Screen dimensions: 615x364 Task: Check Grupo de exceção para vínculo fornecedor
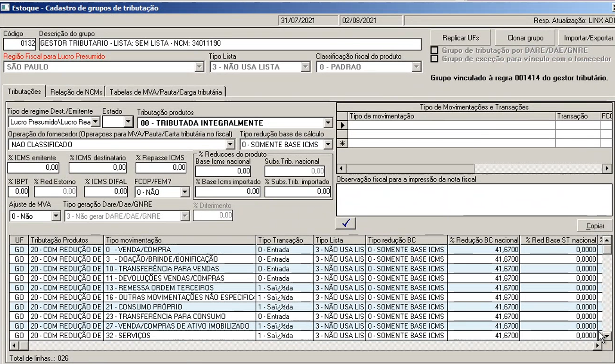pyautogui.click(x=434, y=59)
